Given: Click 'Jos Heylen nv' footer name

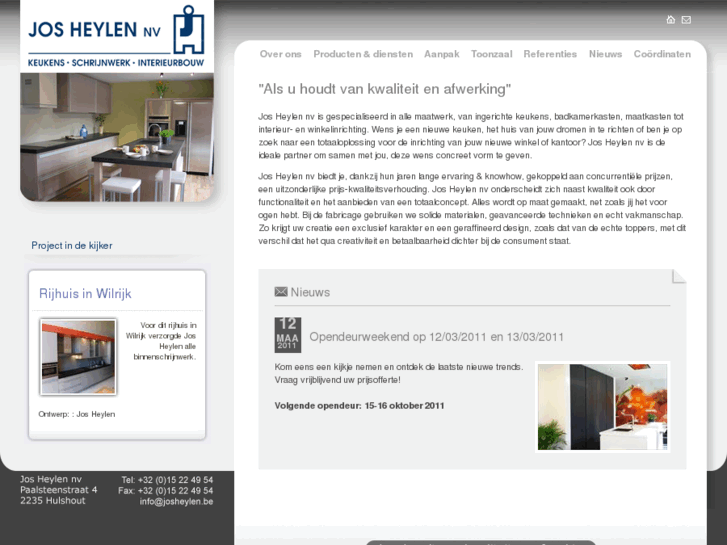Looking at the screenshot, I should tap(51, 479).
